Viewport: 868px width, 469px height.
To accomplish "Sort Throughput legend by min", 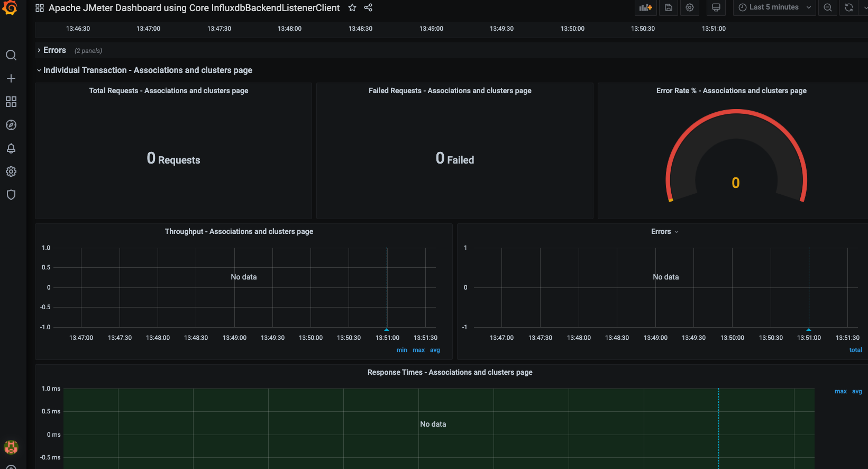I will click(402, 350).
